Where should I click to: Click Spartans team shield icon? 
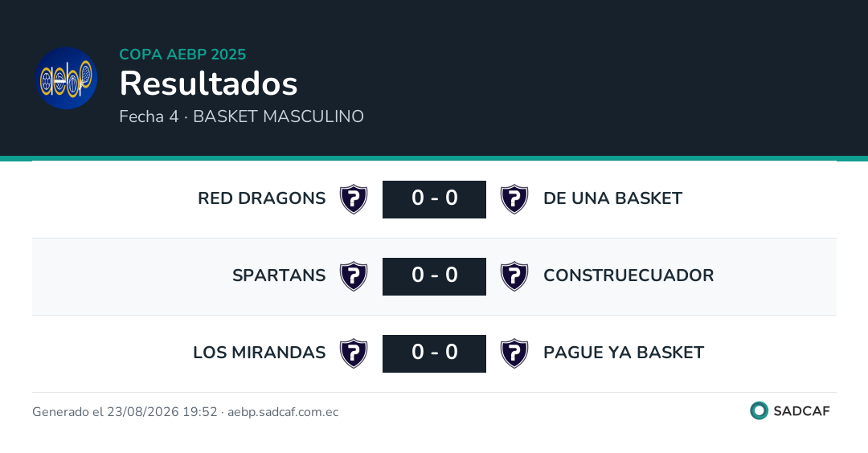click(354, 276)
